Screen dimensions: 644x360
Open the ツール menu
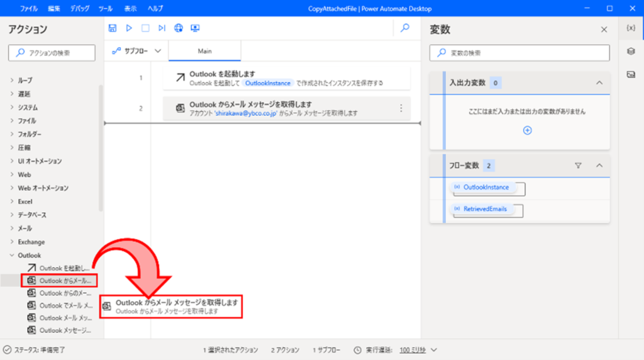[106, 8]
